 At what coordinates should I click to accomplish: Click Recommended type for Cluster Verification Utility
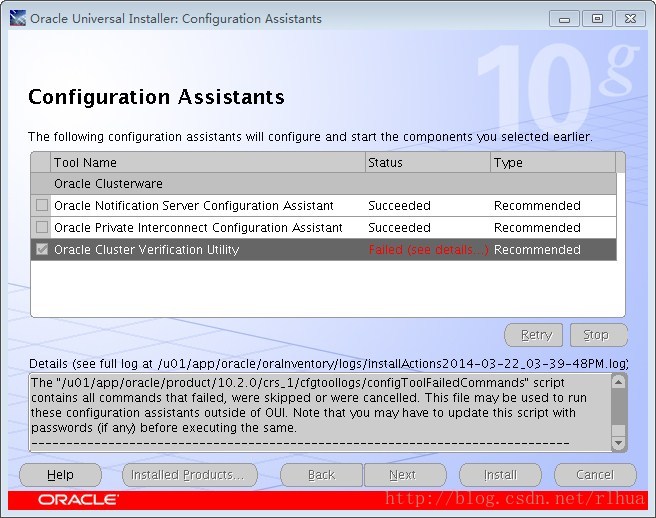click(x=537, y=249)
